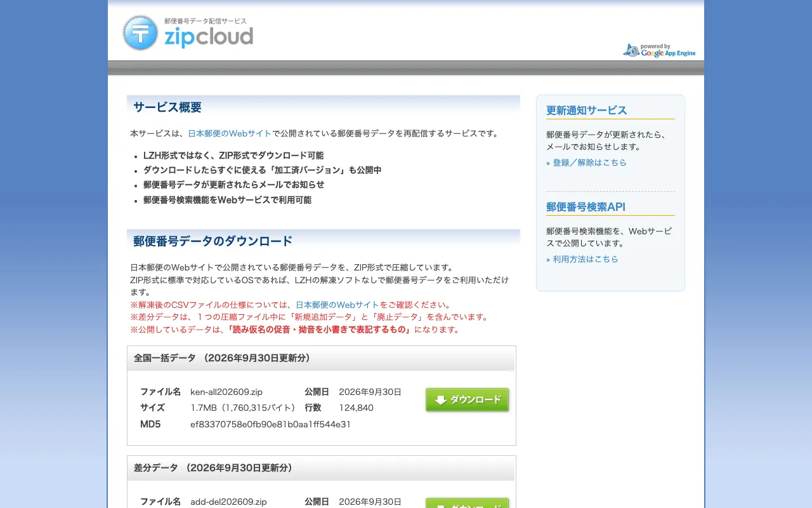The width and height of the screenshot is (812, 508).
Task: Click red note about 差分データ 新規追加データ
Action: [x=310, y=317]
